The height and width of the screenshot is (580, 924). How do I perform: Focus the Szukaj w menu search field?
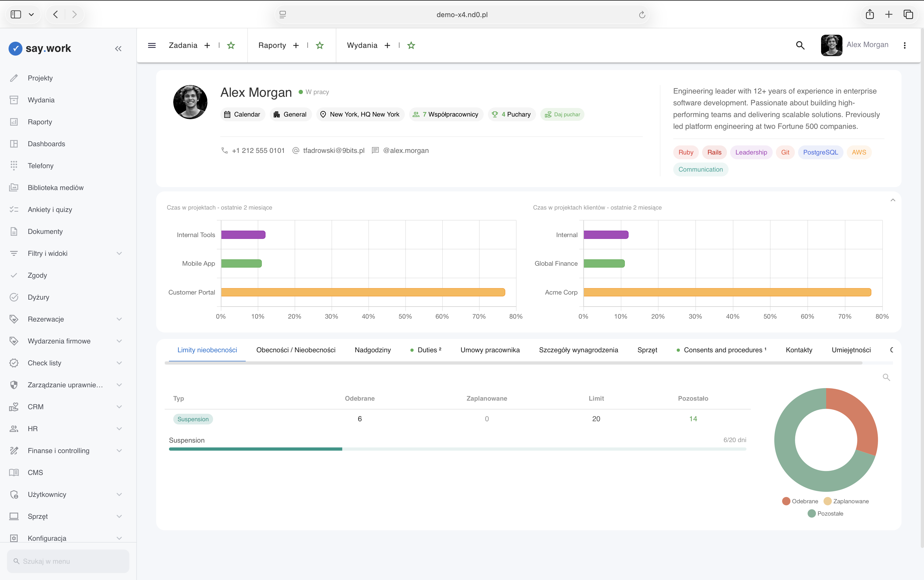tap(68, 561)
